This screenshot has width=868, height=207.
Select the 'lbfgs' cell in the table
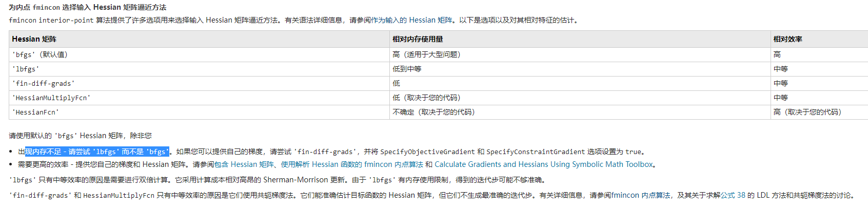tap(26, 69)
